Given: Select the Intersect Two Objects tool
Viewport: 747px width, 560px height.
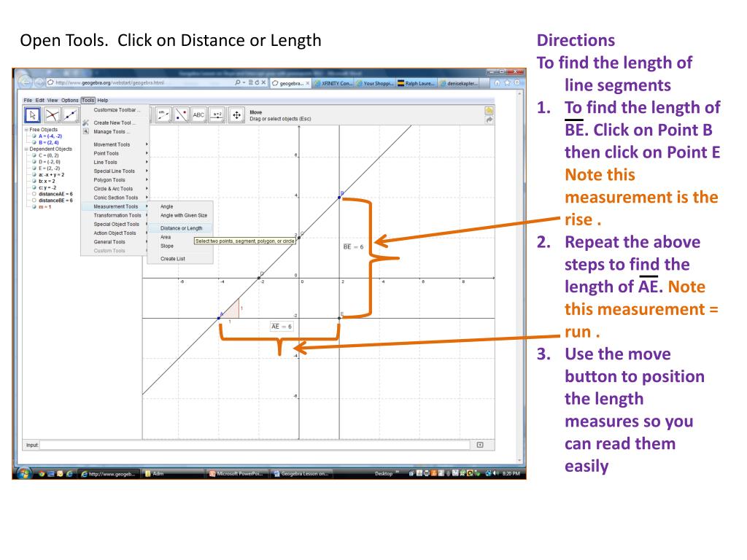Looking at the screenshot, I should [52, 114].
